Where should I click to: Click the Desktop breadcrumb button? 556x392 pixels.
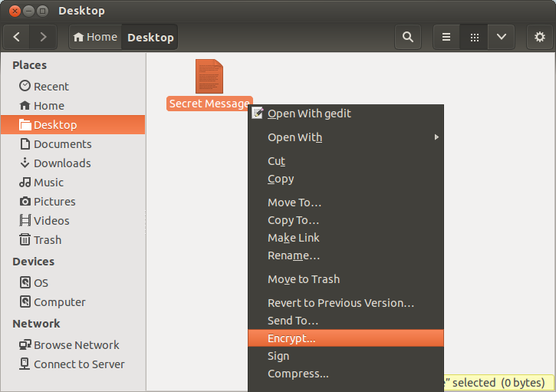coord(150,37)
